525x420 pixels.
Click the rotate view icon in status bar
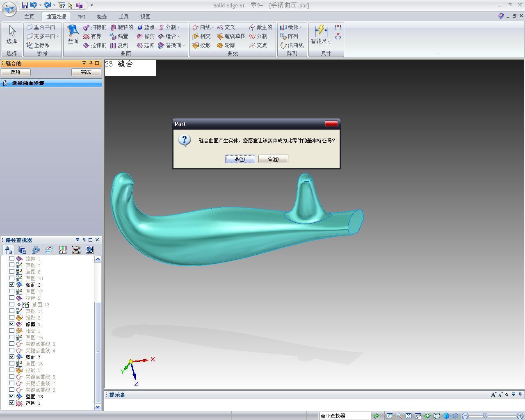coord(427,416)
